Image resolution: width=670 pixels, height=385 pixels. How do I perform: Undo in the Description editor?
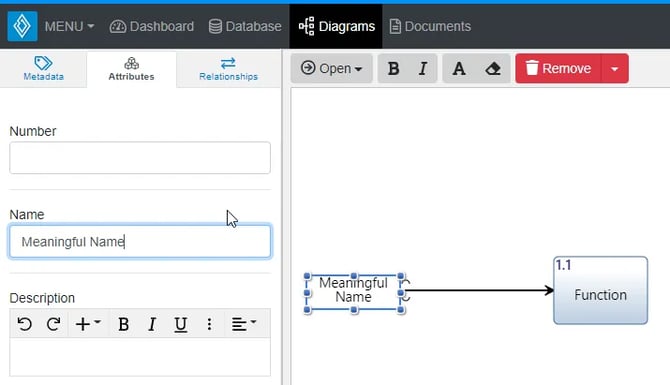pyautogui.click(x=24, y=324)
